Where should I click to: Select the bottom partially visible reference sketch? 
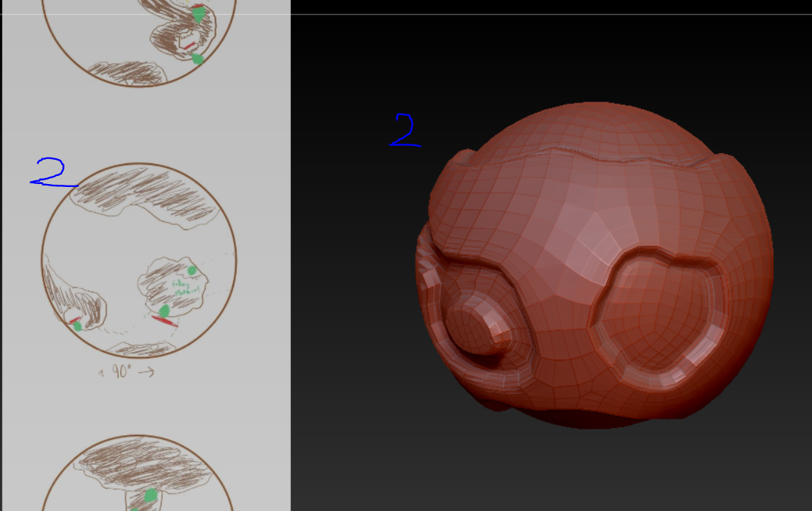point(138,473)
